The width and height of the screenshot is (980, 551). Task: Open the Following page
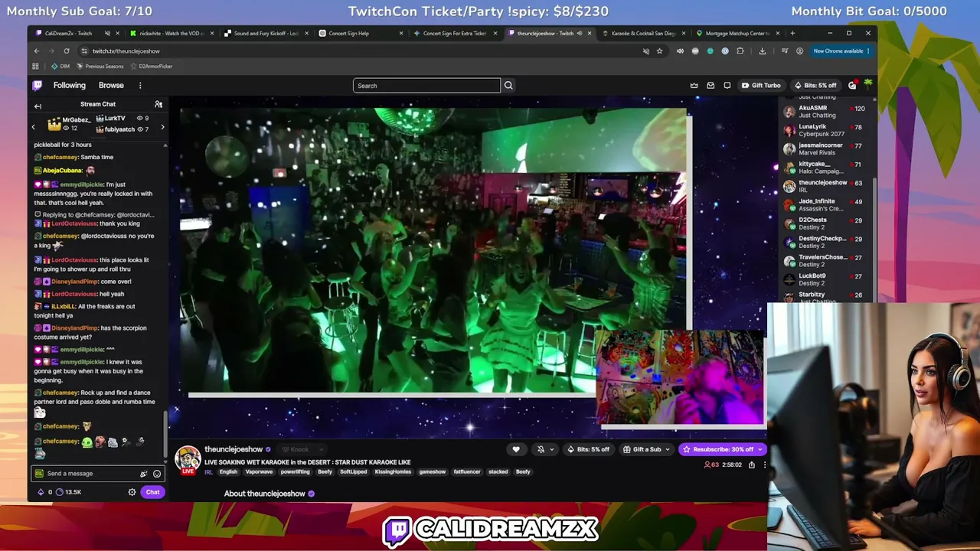pos(70,86)
